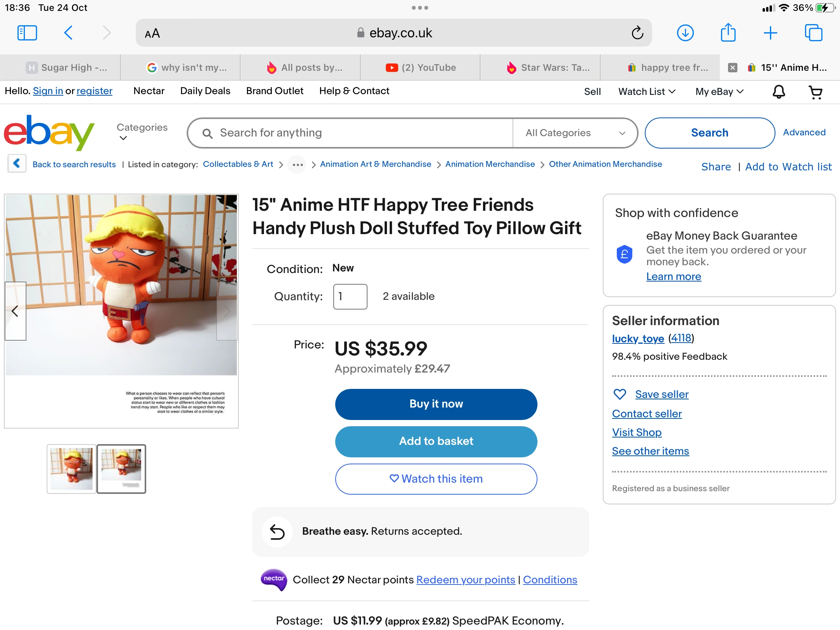
Task: Open the shopping basket icon
Action: [x=815, y=92]
